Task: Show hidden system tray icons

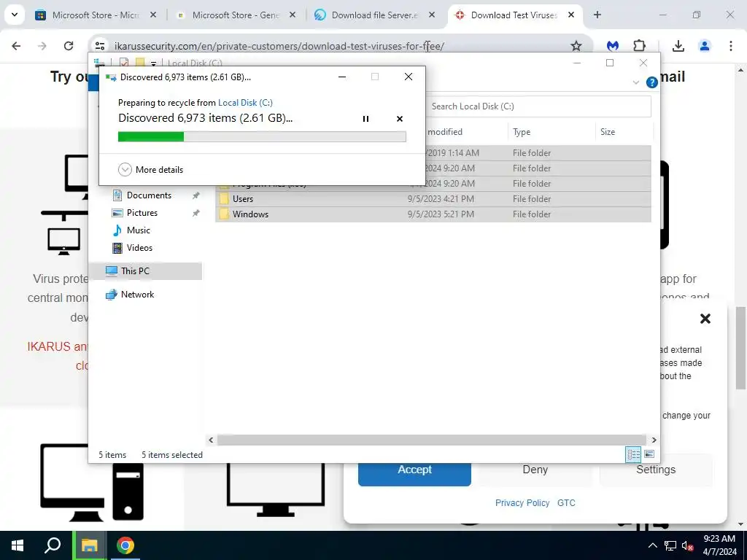Action: coord(653,545)
